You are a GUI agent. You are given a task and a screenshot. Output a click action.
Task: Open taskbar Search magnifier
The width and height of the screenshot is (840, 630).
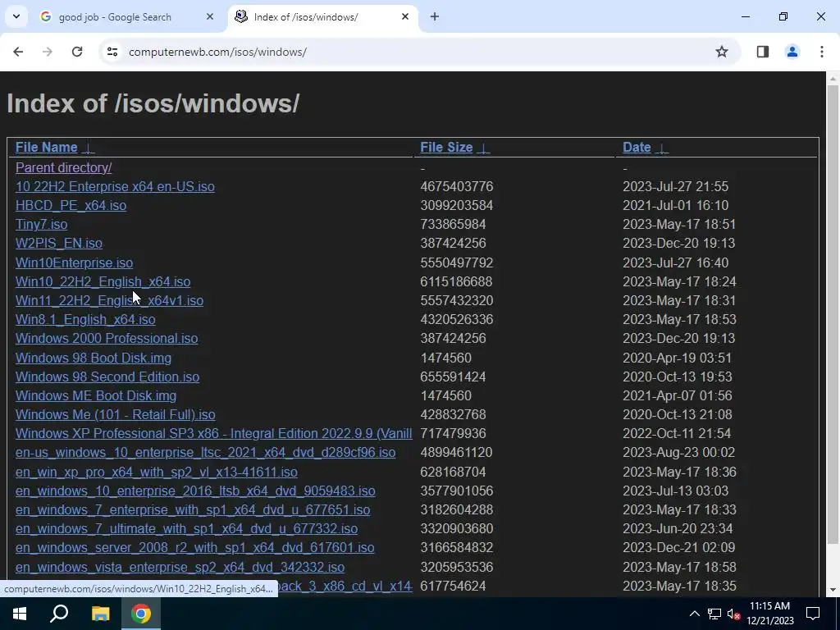(x=59, y=614)
